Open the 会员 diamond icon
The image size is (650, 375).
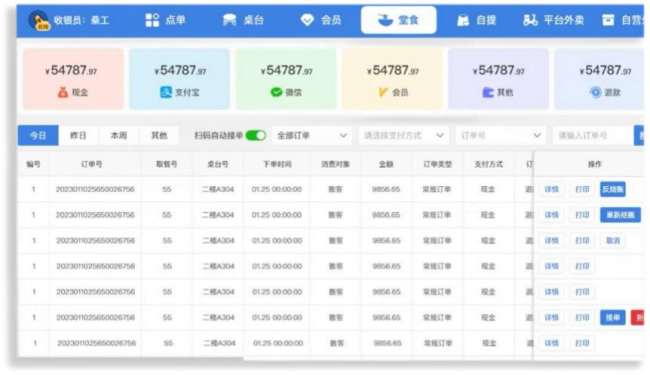307,20
